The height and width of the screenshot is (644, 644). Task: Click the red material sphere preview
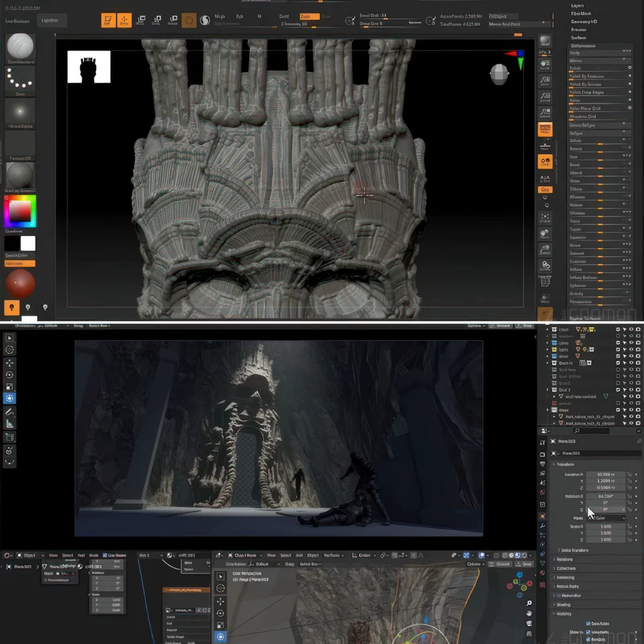click(x=19, y=283)
